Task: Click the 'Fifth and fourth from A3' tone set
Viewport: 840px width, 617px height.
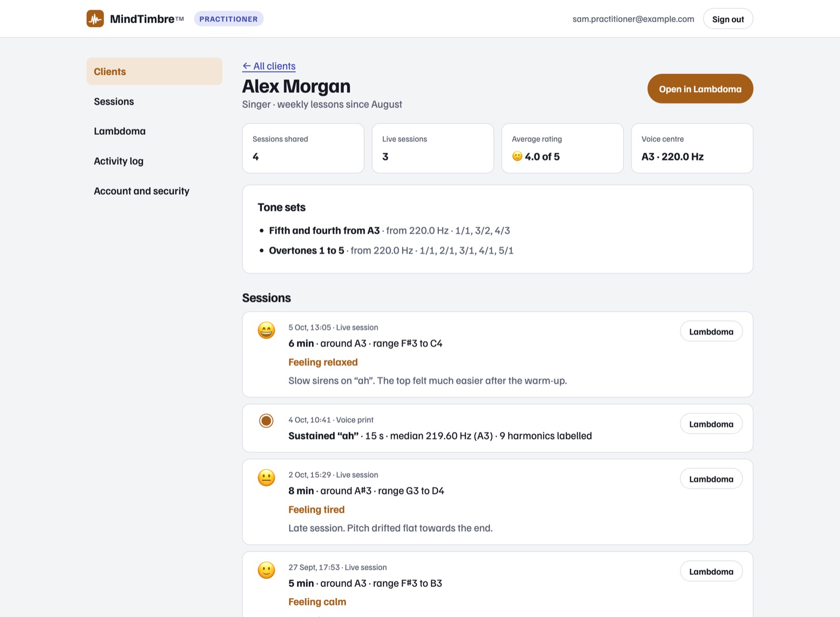Action: 324,230
